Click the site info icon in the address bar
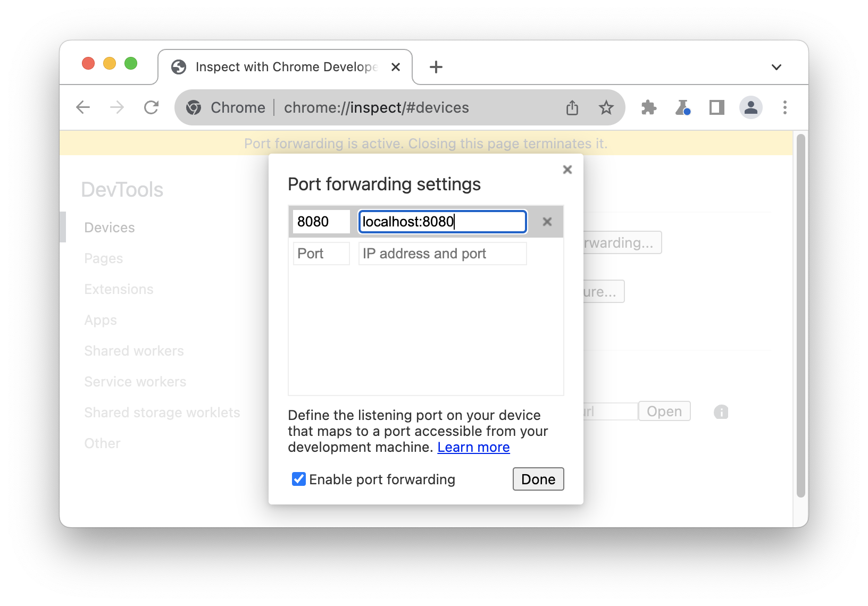The image size is (868, 606). pyautogui.click(x=194, y=107)
